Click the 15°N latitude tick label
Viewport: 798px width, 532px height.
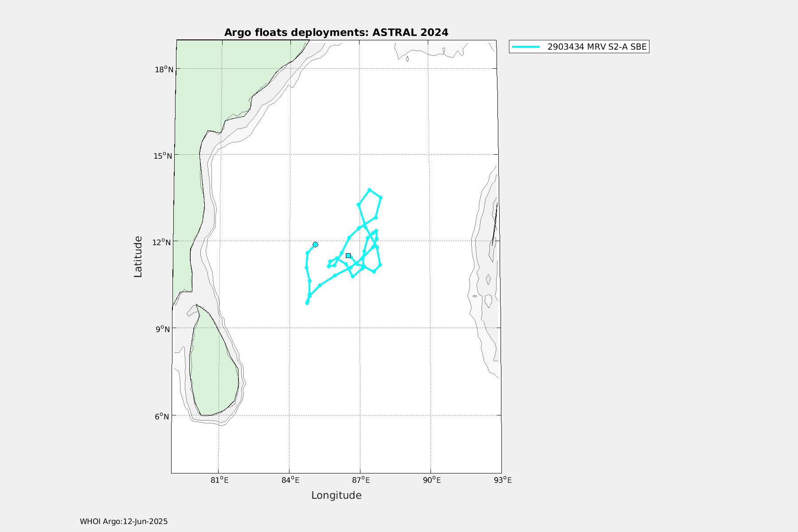click(164, 155)
